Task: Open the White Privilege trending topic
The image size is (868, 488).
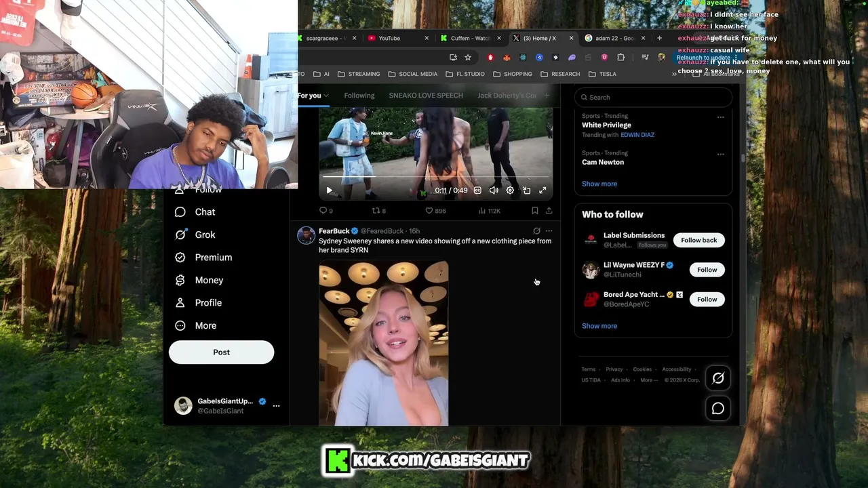Action: click(x=606, y=125)
